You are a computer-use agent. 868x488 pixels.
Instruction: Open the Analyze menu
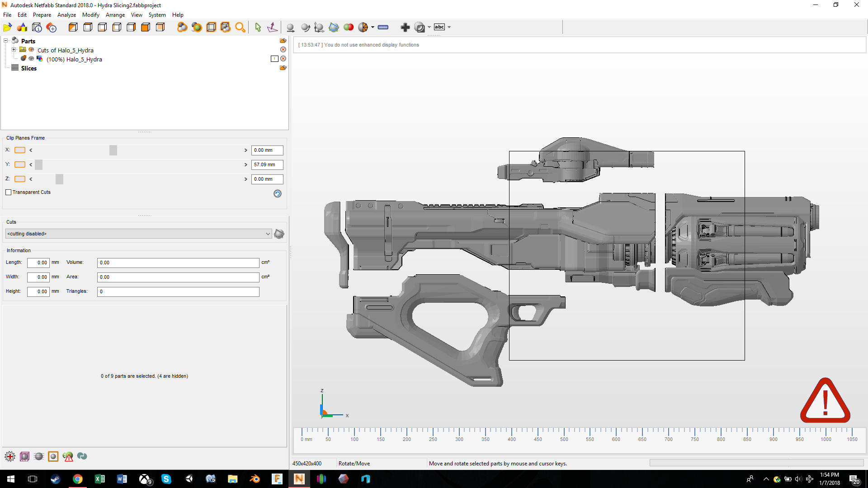pyautogui.click(x=66, y=15)
